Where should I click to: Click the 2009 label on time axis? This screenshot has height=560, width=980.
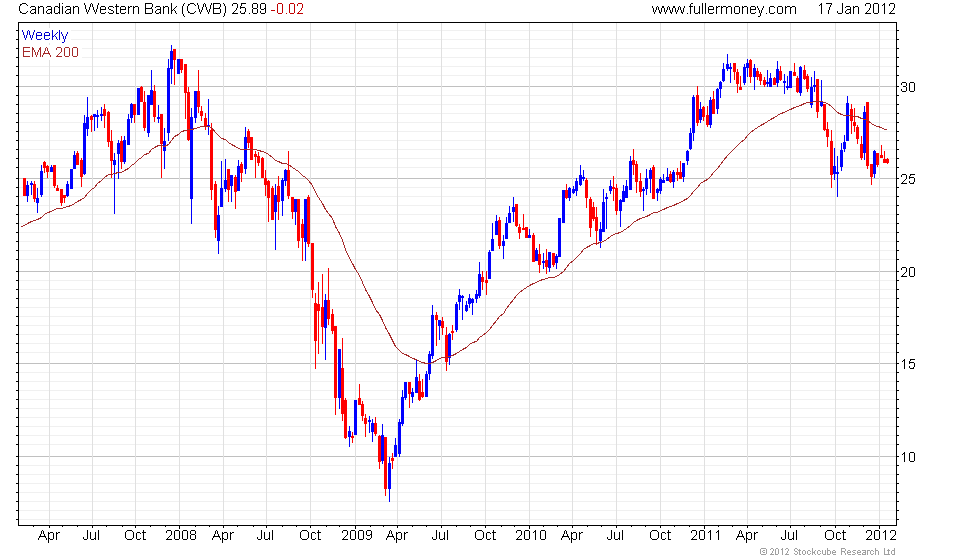click(356, 536)
